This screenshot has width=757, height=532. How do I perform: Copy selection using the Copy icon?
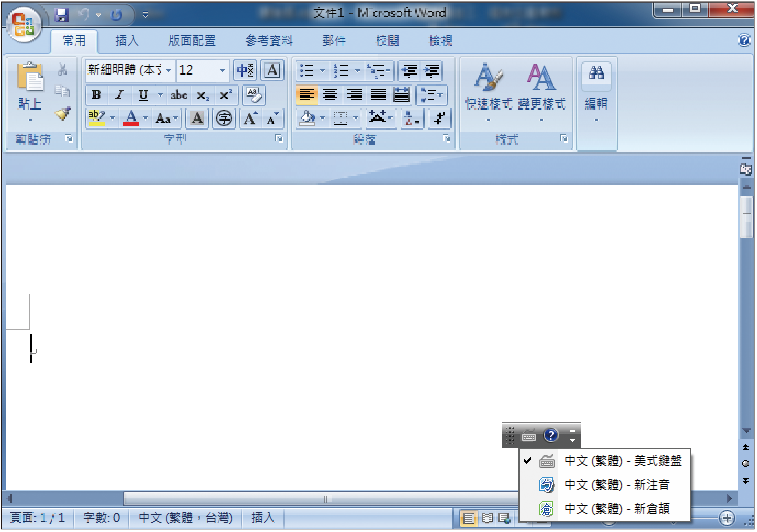coord(62,91)
